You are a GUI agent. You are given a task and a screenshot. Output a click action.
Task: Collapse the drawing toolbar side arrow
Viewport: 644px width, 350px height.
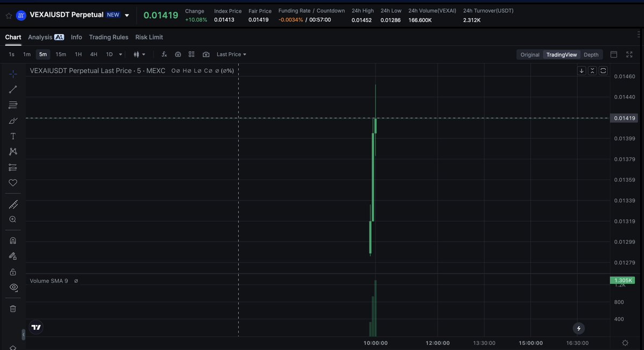(x=24, y=335)
